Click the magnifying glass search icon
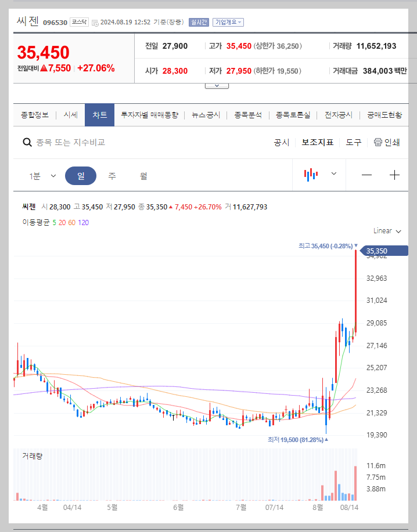417x532 pixels. pos(28,142)
